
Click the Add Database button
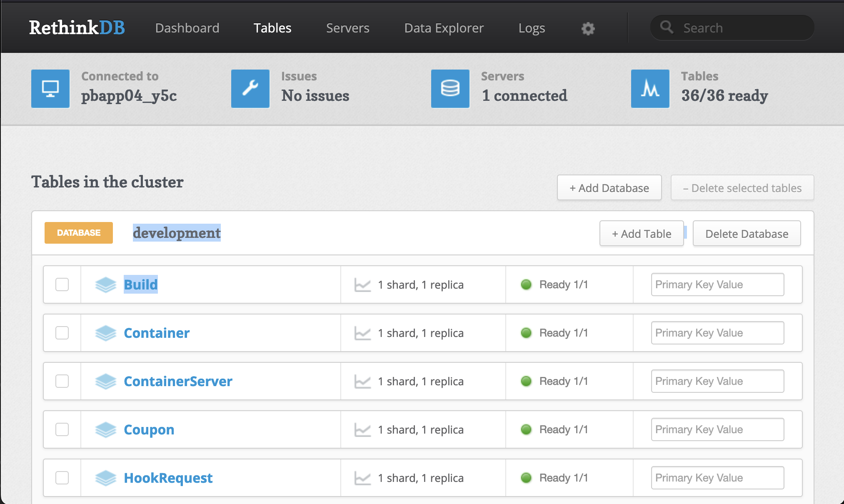(608, 188)
